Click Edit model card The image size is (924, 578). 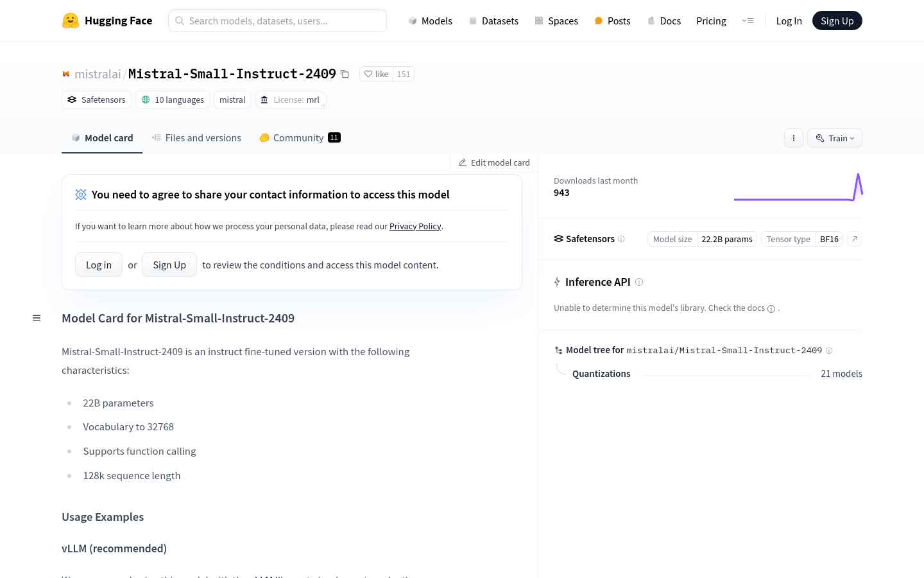click(x=494, y=162)
